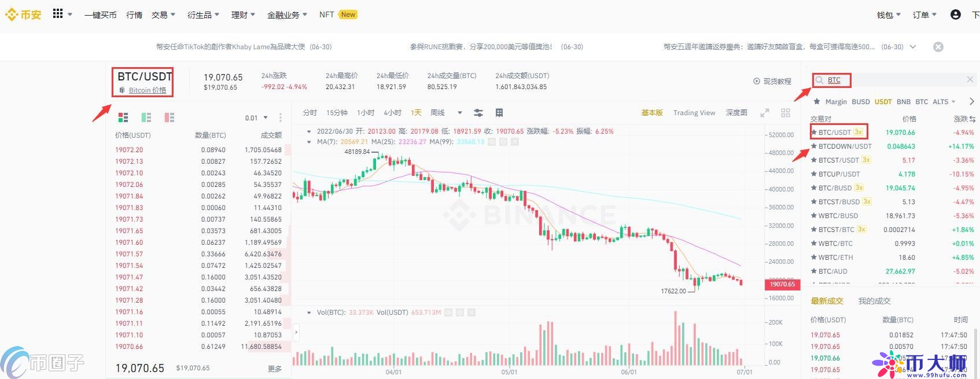Switch to the 深度图 depth chart
This screenshot has width=980, height=379.
click(736, 113)
